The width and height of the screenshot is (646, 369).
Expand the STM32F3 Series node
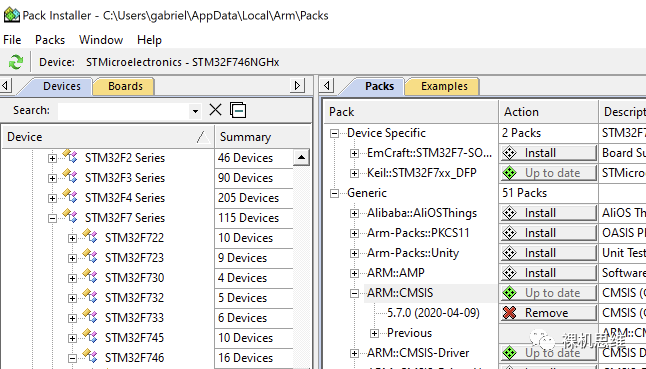pos(52,178)
